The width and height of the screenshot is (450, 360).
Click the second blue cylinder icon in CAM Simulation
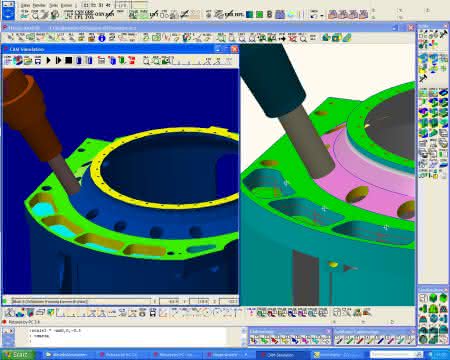click(89, 60)
